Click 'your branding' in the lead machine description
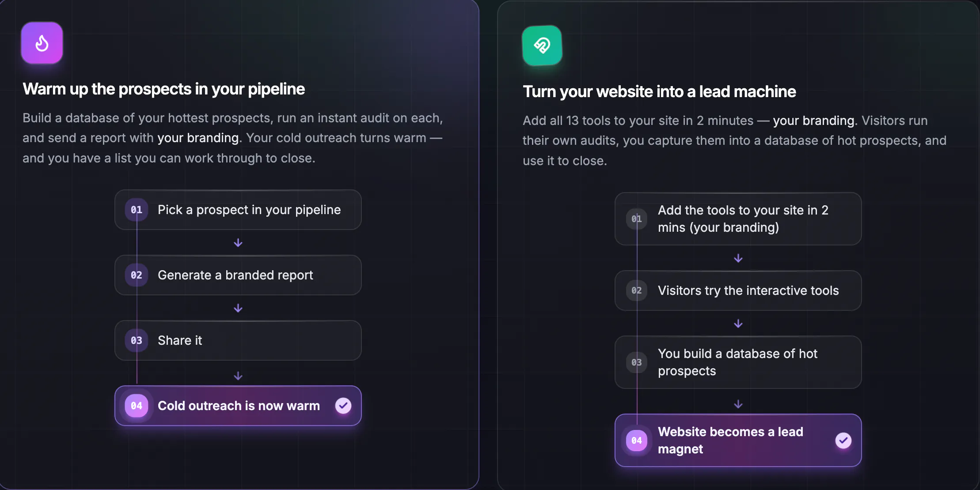This screenshot has height=490, width=980. tap(813, 121)
